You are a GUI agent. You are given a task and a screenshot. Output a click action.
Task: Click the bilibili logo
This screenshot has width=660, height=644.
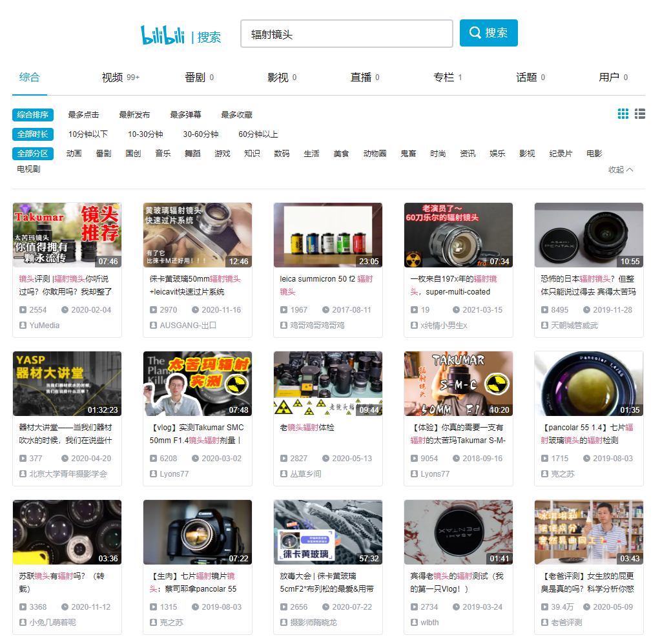click(163, 35)
